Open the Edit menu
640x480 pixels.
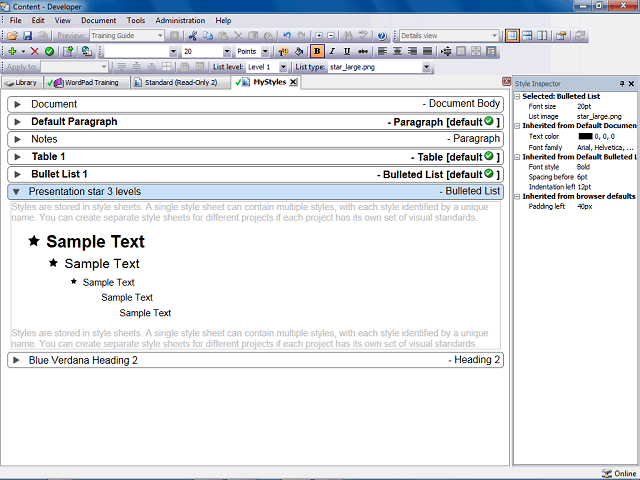click(38, 20)
